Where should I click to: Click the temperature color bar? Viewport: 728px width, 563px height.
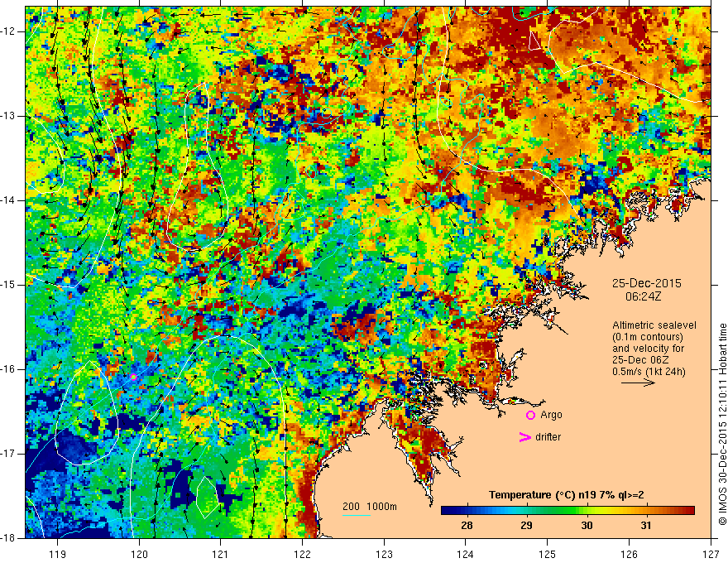coord(568,511)
